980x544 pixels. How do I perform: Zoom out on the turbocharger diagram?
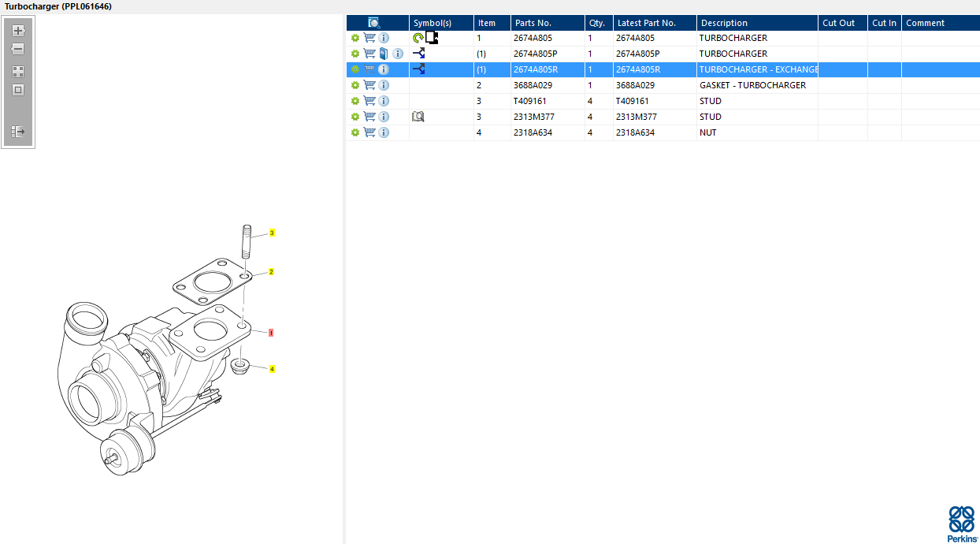click(18, 49)
